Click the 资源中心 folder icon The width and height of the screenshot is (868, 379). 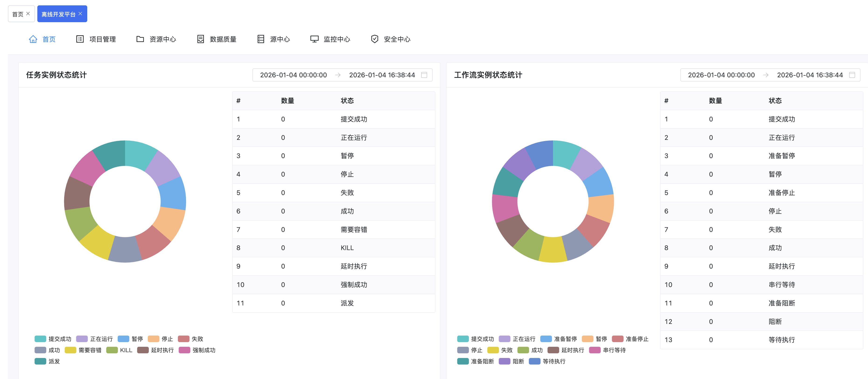pyautogui.click(x=140, y=39)
